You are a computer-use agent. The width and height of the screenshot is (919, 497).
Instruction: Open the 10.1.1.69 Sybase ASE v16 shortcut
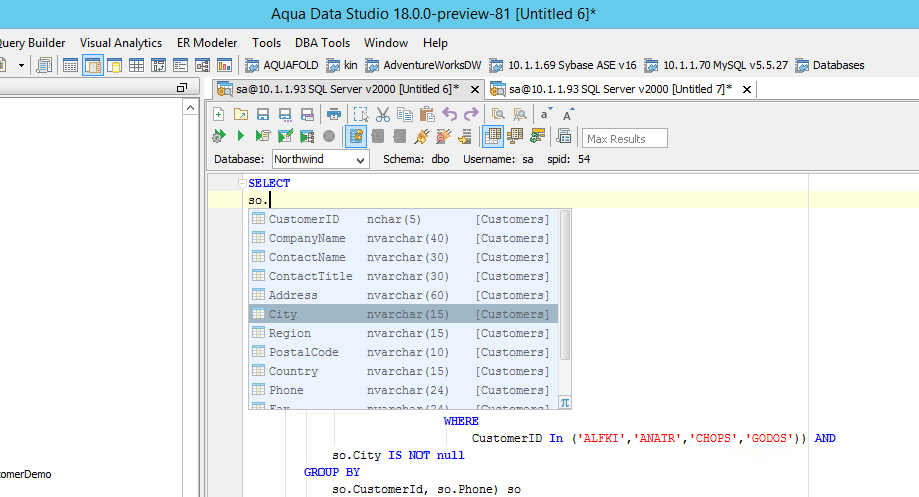pos(563,65)
